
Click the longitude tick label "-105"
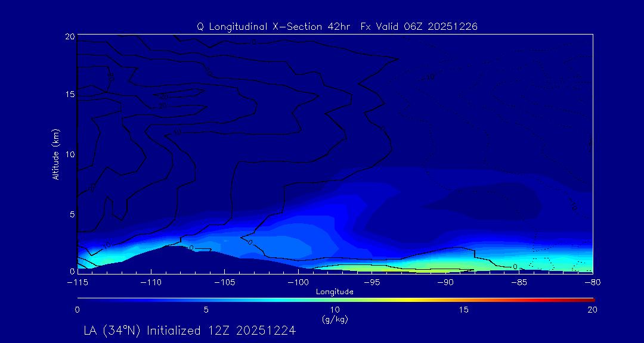click(x=225, y=283)
